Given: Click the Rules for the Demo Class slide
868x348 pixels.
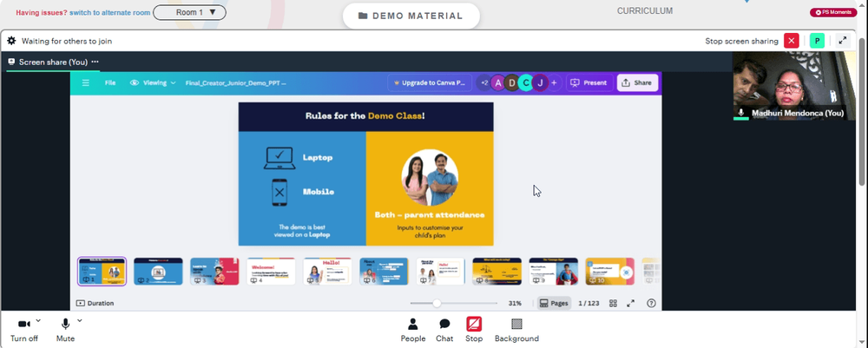Looking at the screenshot, I should tap(366, 174).
